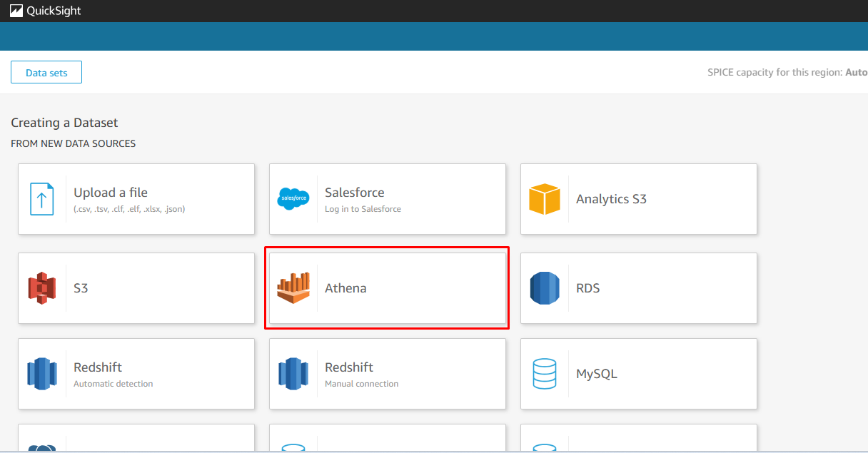The width and height of the screenshot is (868, 453).
Task: Open the Data sets page
Action: coord(46,72)
